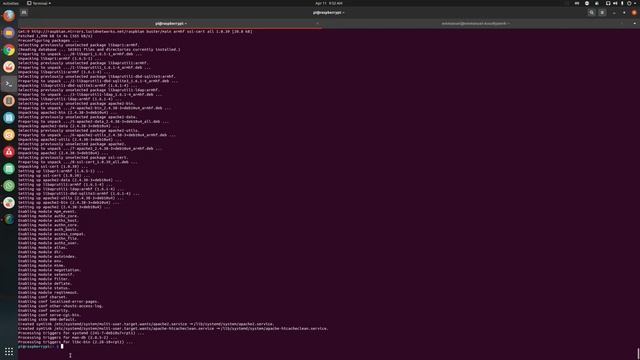Screen dimensions: 640x360
Task: Switch to the pi@raspberrypi terminal tab
Action: pos(170,24)
